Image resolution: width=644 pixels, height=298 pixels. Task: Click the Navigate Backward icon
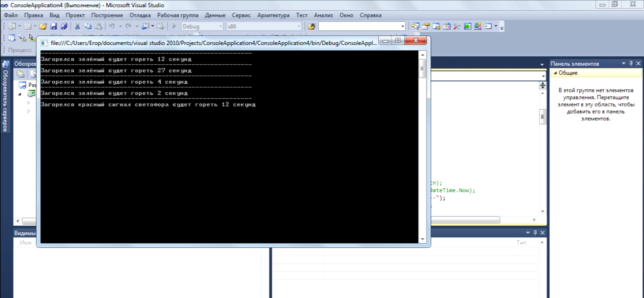point(145,27)
